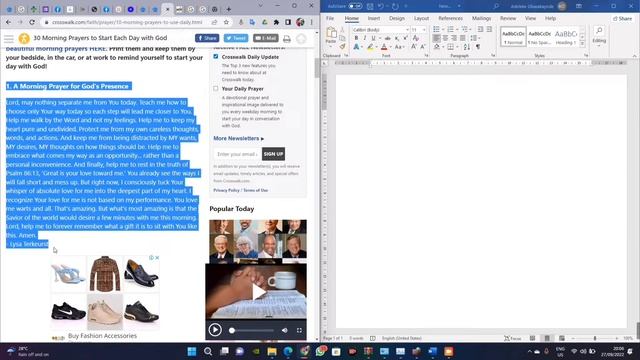The height and width of the screenshot is (360, 640).
Task: Pick the red font color swatch
Action: [384, 47]
